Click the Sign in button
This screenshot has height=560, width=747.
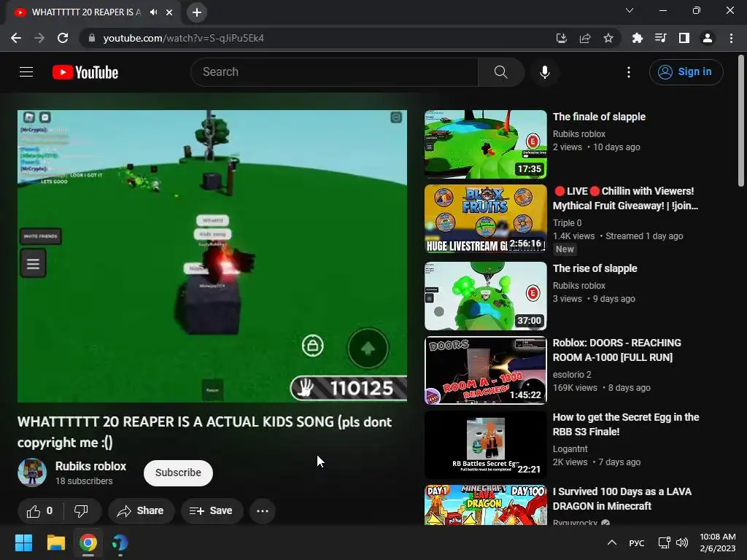(x=686, y=72)
